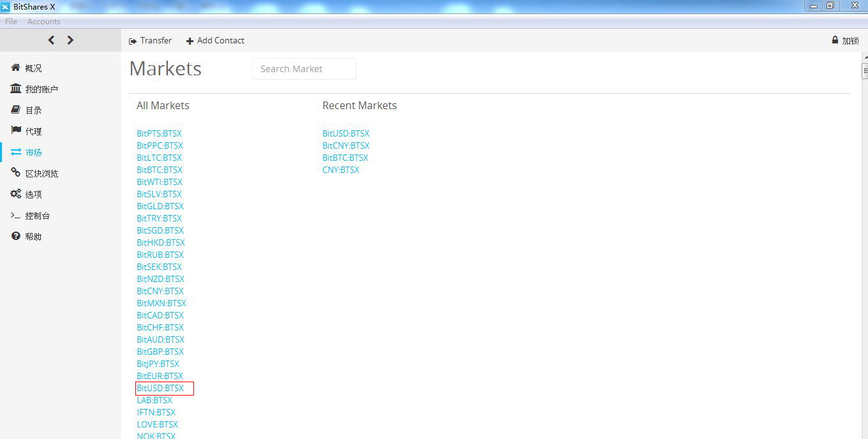
Task: Click the Add Contact plus icon
Action: 190,41
